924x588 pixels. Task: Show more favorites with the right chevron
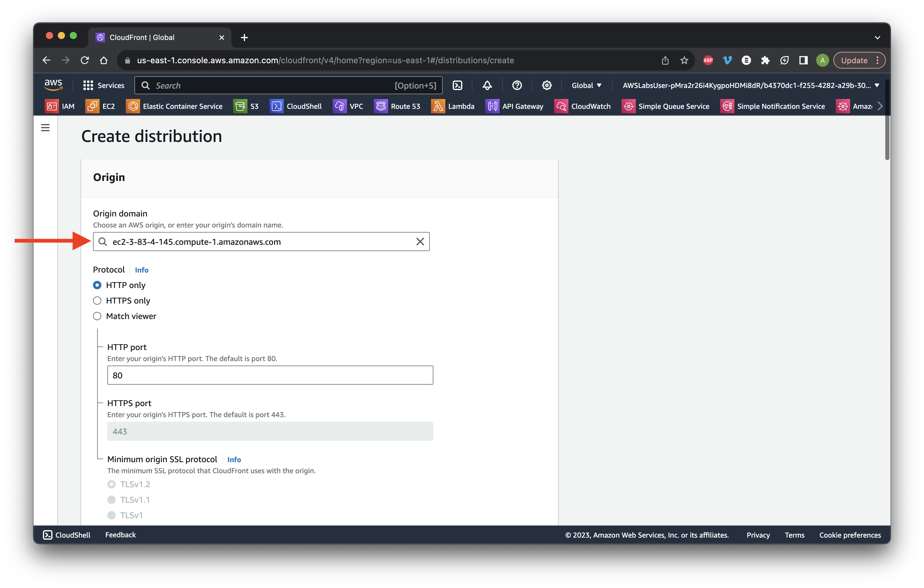(x=880, y=106)
